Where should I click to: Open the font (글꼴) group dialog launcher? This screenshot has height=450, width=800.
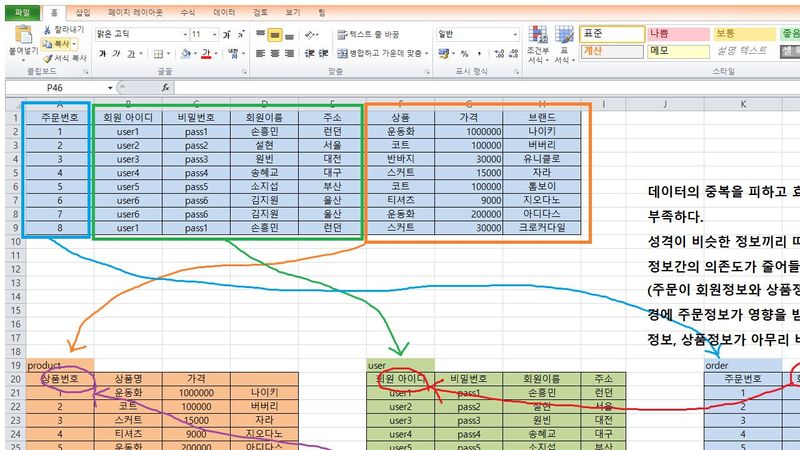coord(244,72)
